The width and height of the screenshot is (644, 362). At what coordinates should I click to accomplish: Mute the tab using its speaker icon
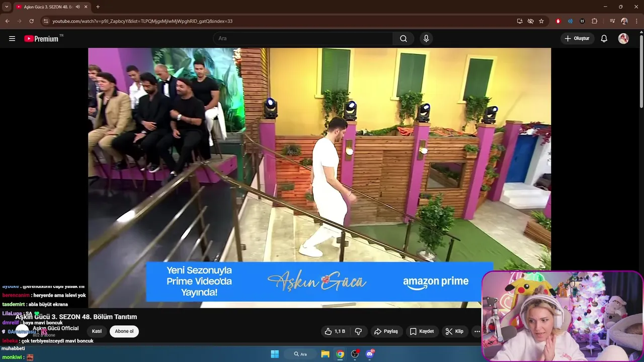tap(77, 7)
